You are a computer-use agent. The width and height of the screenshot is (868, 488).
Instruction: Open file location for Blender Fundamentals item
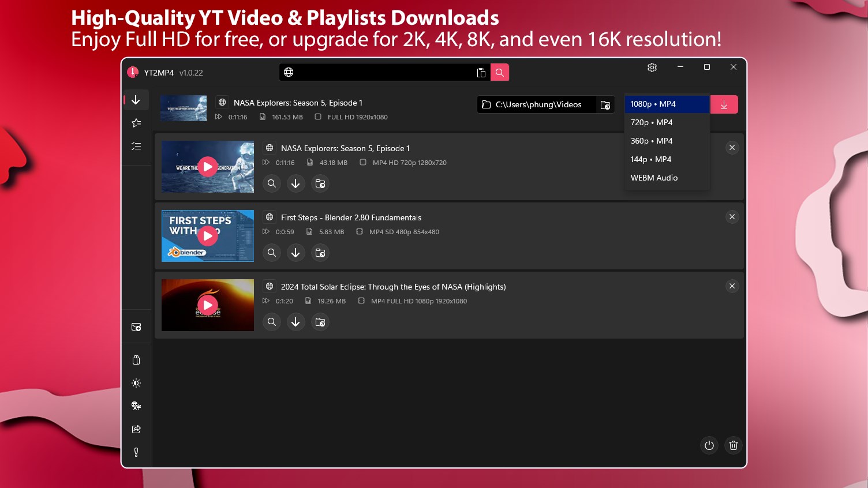click(x=320, y=253)
